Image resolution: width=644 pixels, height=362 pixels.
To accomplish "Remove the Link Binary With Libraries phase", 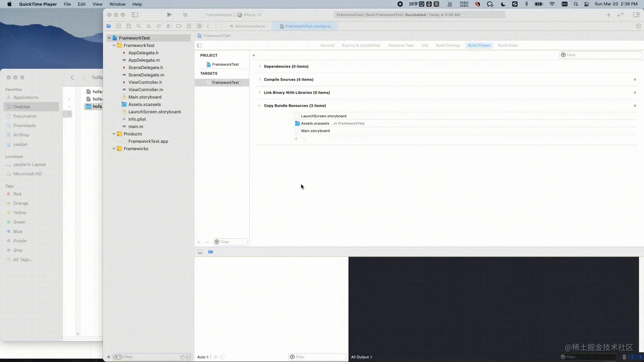I will point(635,92).
